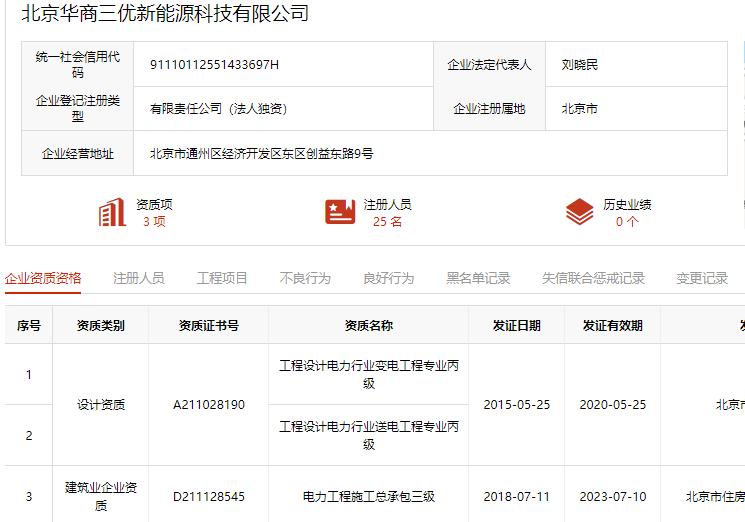Click the 历史业绩 layers icon
Viewport: 745px width, 522px height.
(580, 212)
